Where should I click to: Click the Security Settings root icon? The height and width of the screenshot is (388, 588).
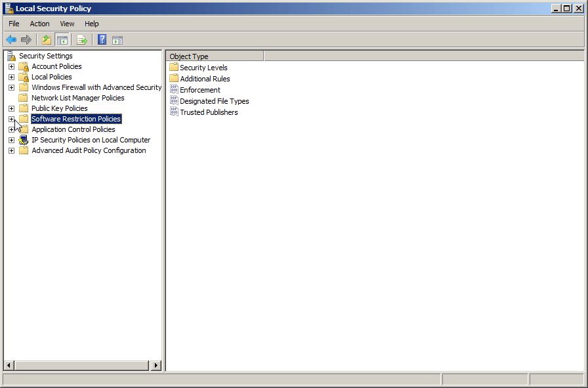(x=12, y=56)
